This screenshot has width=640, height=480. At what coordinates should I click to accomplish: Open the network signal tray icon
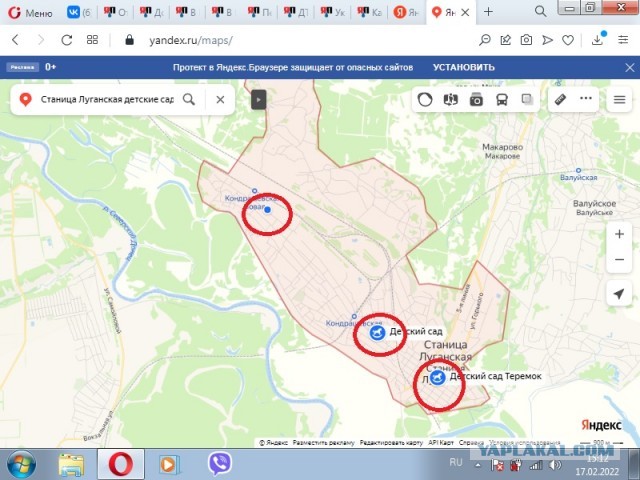point(536,465)
